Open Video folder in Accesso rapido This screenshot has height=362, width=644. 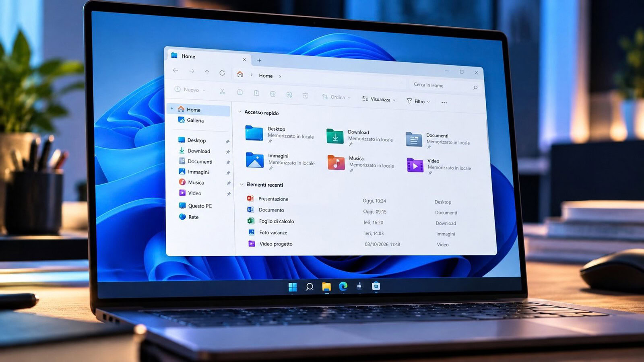[x=439, y=165]
